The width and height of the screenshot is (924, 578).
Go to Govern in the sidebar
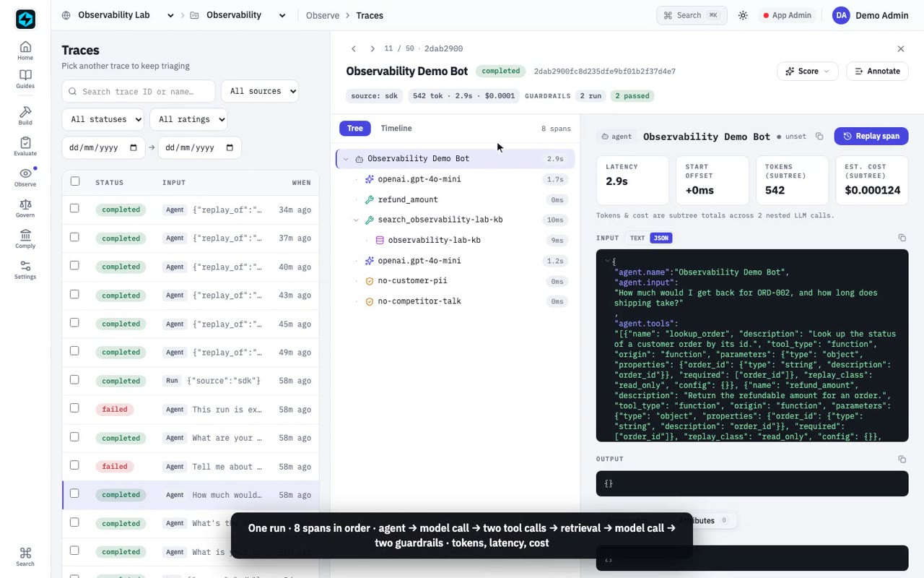tap(25, 209)
